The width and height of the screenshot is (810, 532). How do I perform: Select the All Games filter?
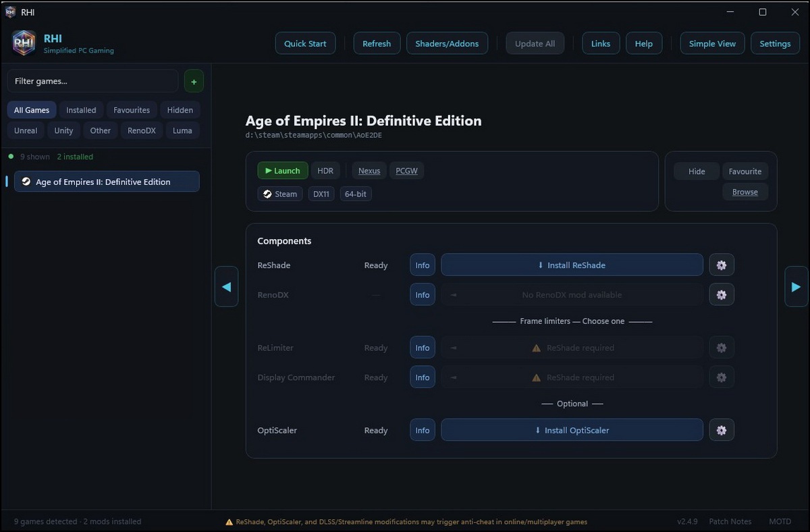32,110
